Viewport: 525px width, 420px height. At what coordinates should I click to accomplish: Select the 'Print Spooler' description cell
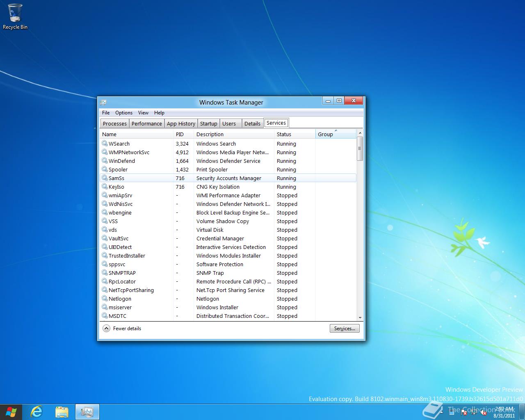click(212, 169)
